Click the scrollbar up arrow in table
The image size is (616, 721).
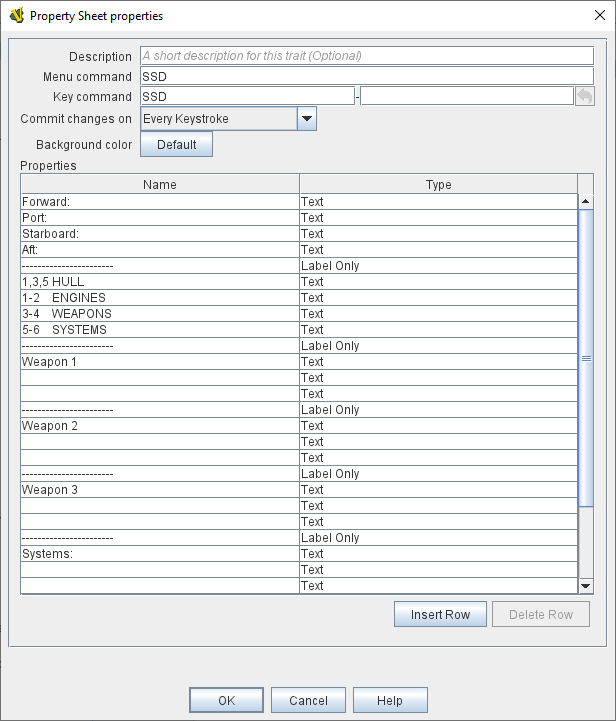586,202
